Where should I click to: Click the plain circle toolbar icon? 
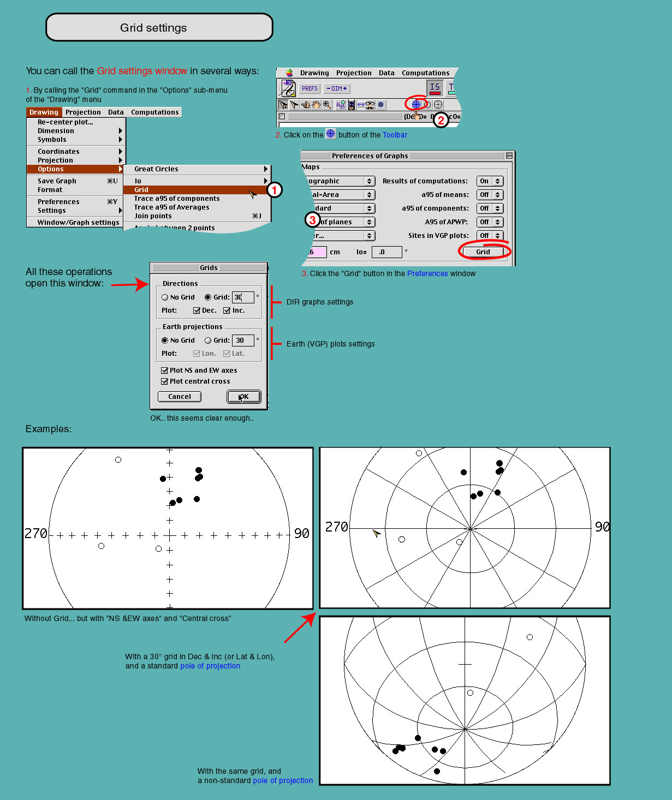427,105
